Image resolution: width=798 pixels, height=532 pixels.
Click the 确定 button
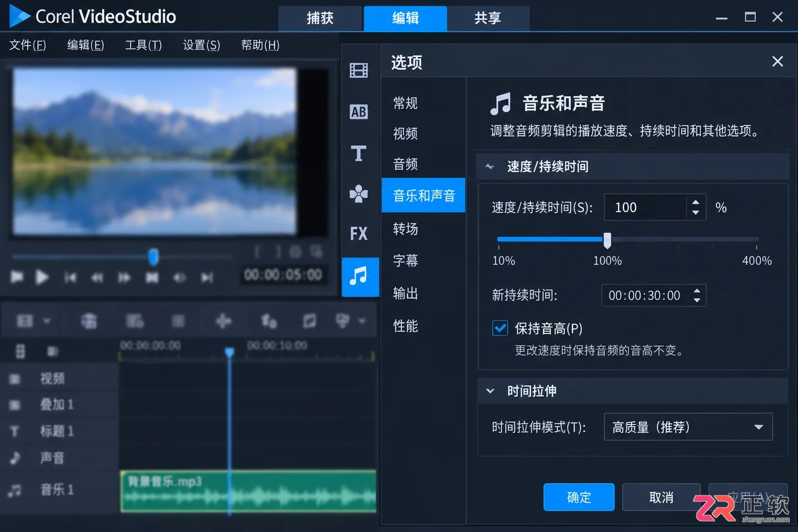579,497
